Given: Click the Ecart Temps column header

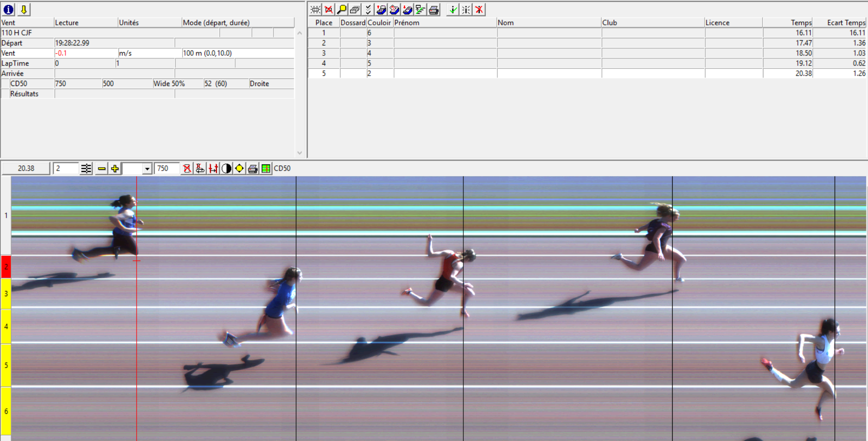Looking at the screenshot, I should [x=840, y=22].
